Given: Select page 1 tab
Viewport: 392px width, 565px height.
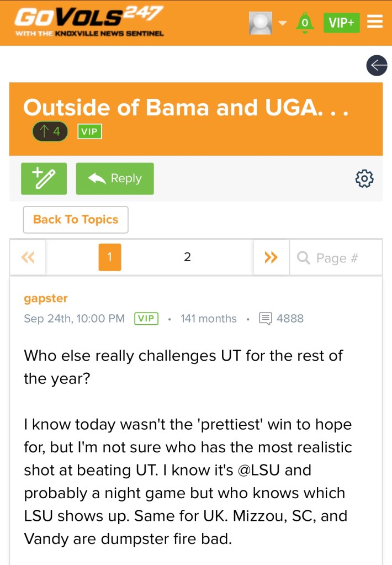Looking at the screenshot, I should click(x=110, y=257).
